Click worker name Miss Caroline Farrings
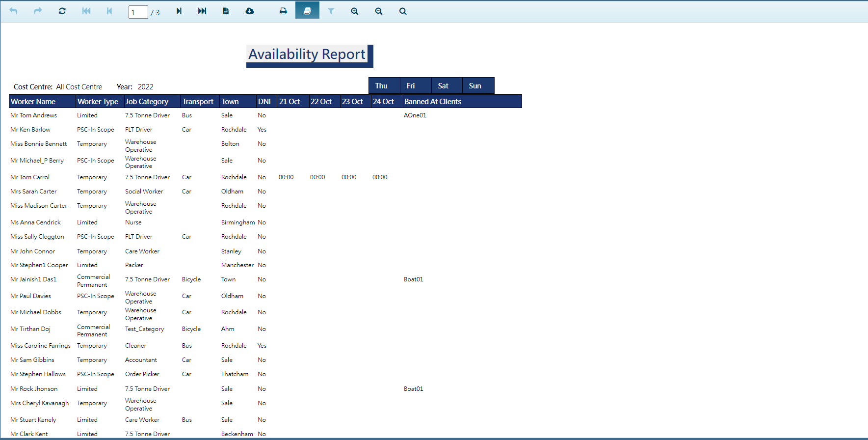 [x=41, y=346]
